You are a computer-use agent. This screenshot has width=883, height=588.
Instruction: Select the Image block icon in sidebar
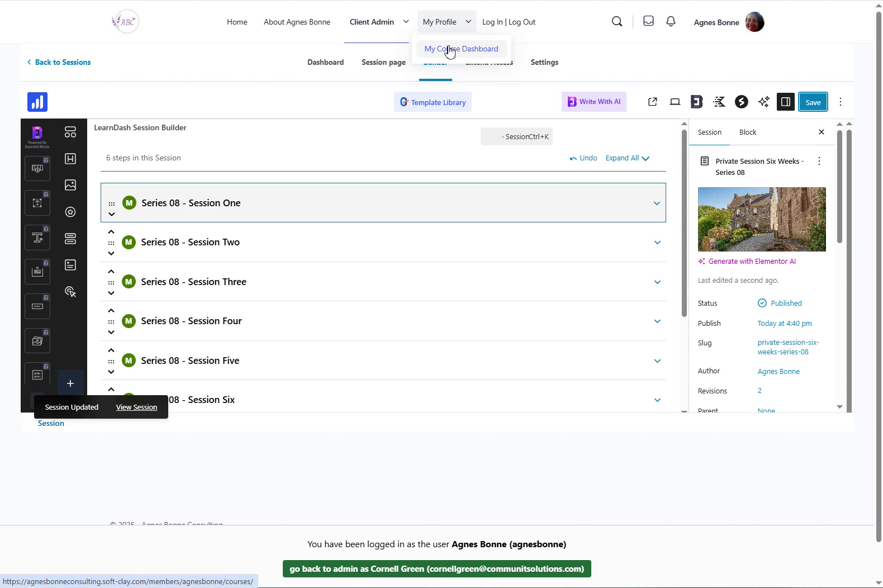tap(70, 185)
